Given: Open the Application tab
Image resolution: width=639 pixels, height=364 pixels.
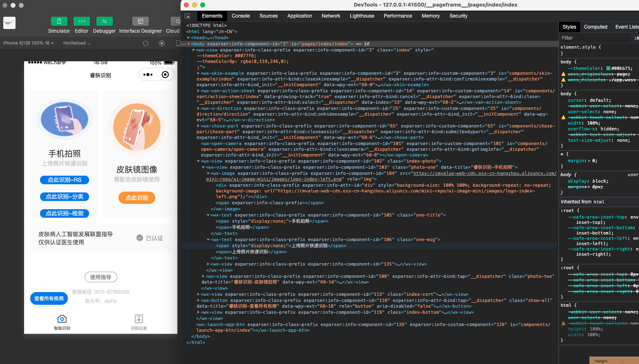Looking at the screenshot, I should (299, 16).
